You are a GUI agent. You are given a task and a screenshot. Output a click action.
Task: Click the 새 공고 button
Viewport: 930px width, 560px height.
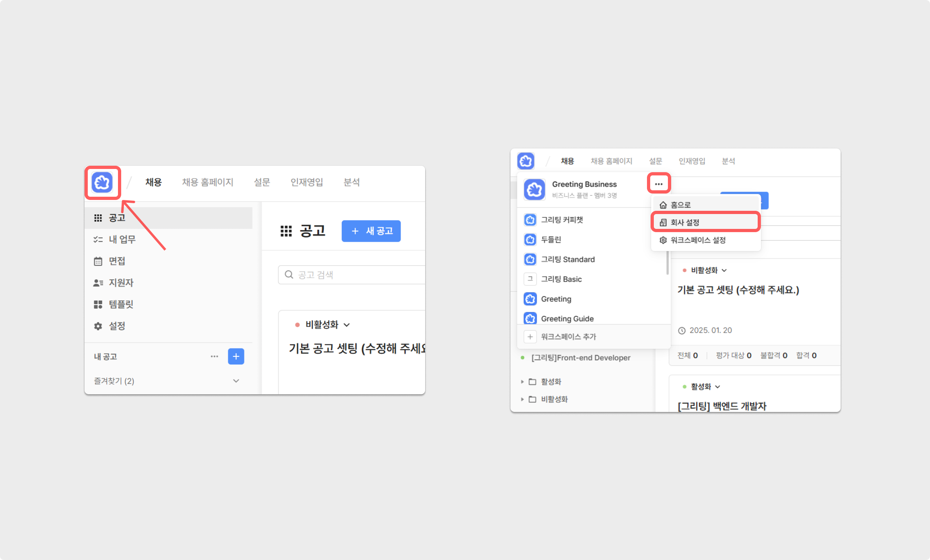[371, 231]
